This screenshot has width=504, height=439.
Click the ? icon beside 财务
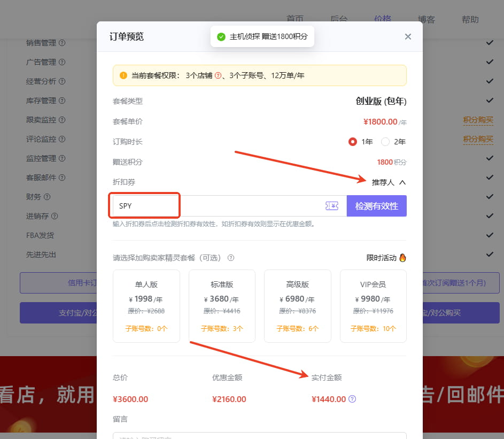[x=48, y=196]
